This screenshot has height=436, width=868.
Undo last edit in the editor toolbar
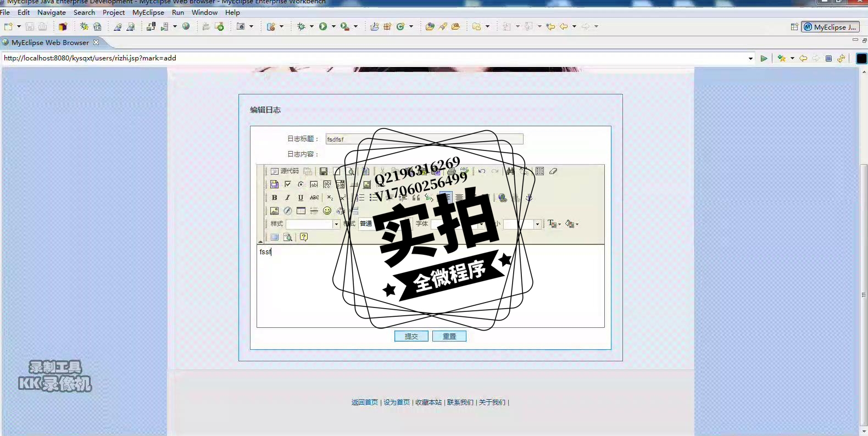pyautogui.click(x=482, y=171)
